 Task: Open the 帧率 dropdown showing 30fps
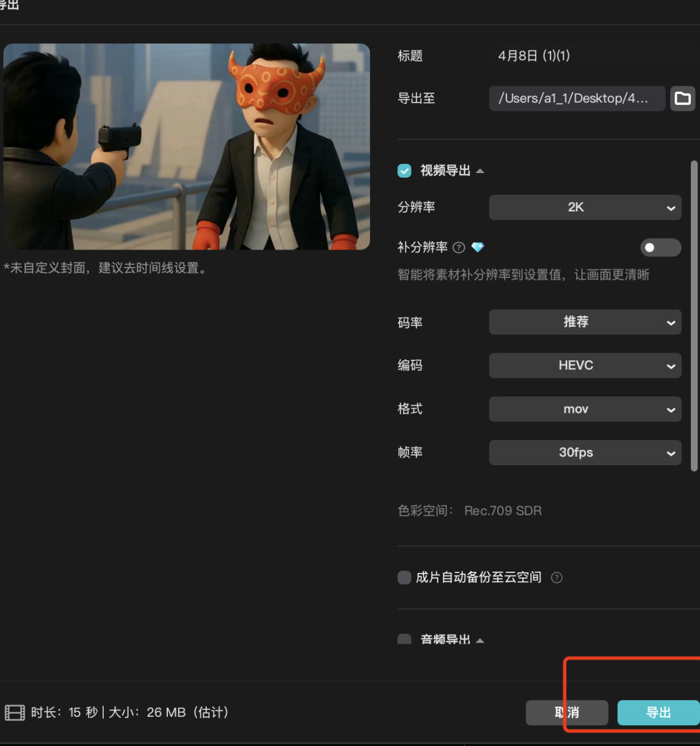(x=585, y=452)
